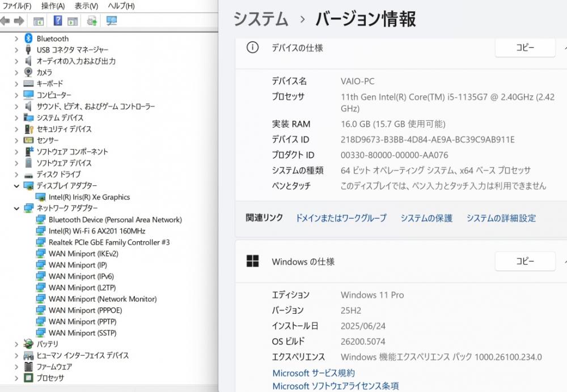The height and width of the screenshot is (392, 567).
Task: Open システムの詳細設定 link
Action: [x=501, y=218]
